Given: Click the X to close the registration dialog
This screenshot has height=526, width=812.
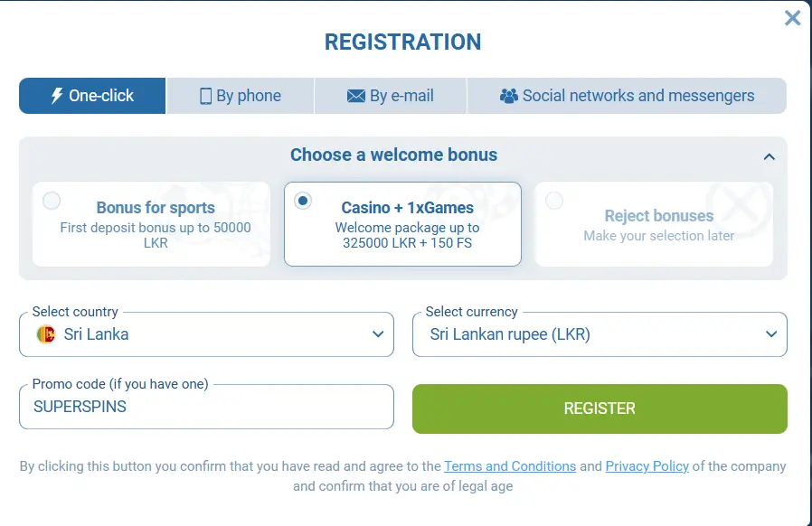Looking at the screenshot, I should coord(793,17).
